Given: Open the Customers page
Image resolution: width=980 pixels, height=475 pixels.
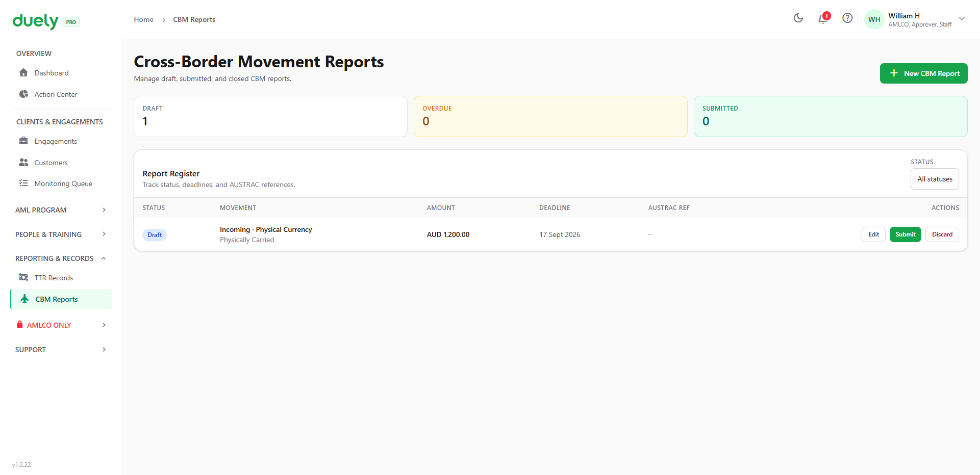Looking at the screenshot, I should (x=61, y=163).
